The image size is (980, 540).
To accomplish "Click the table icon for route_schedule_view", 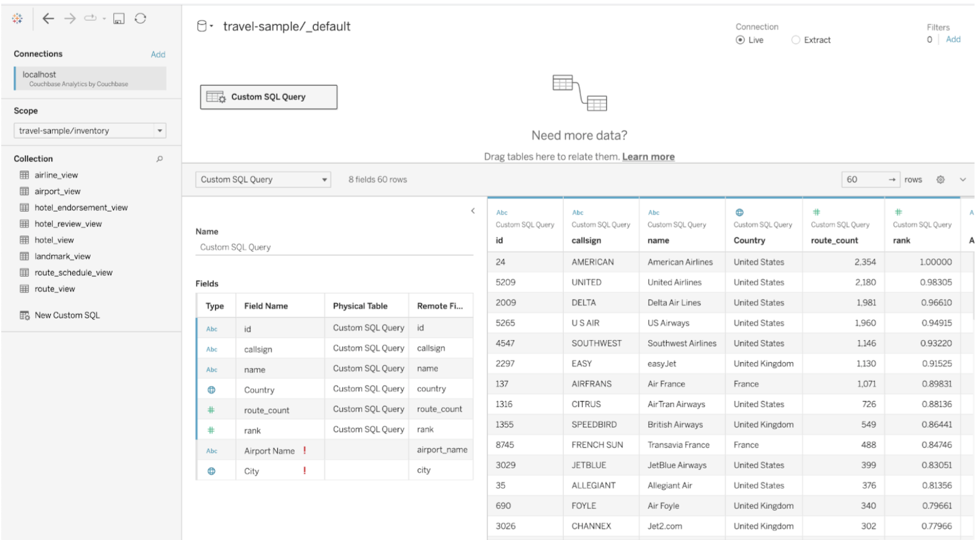I will click(24, 272).
